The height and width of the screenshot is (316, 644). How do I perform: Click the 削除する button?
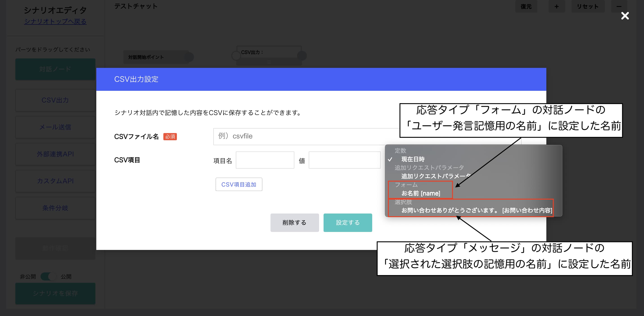coord(295,223)
